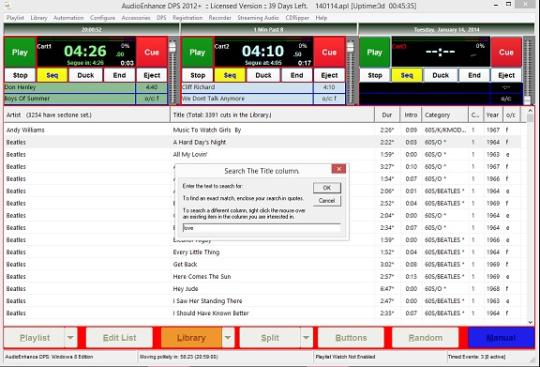The height and width of the screenshot is (367, 540).
Task: Open the Playlist button dropdown arrow
Action: click(x=70, y=338)
